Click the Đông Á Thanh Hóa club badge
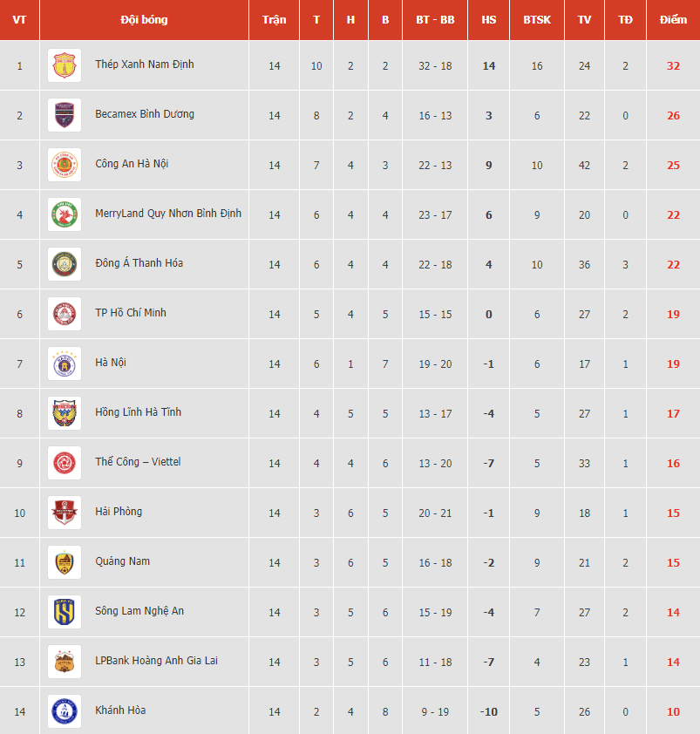The width and height of the screenshot is (700, 734). coord(65,264)
